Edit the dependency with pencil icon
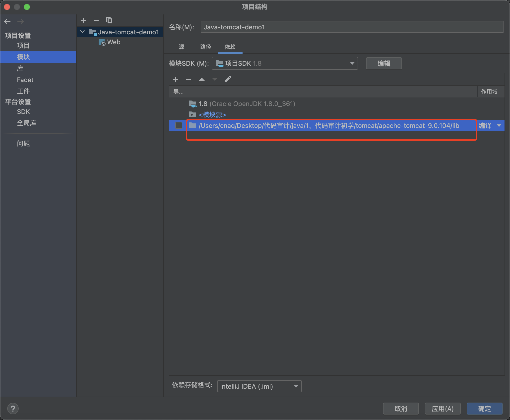The height and width of the screenshot is (420, 510). point(228,79)
